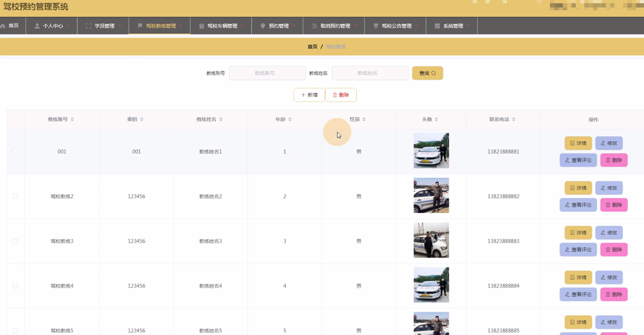Image resolution: width=644 pixels, height=335 pixels.
Task: Open the 取消预约管理 navigation item
Action: point(334,26)
